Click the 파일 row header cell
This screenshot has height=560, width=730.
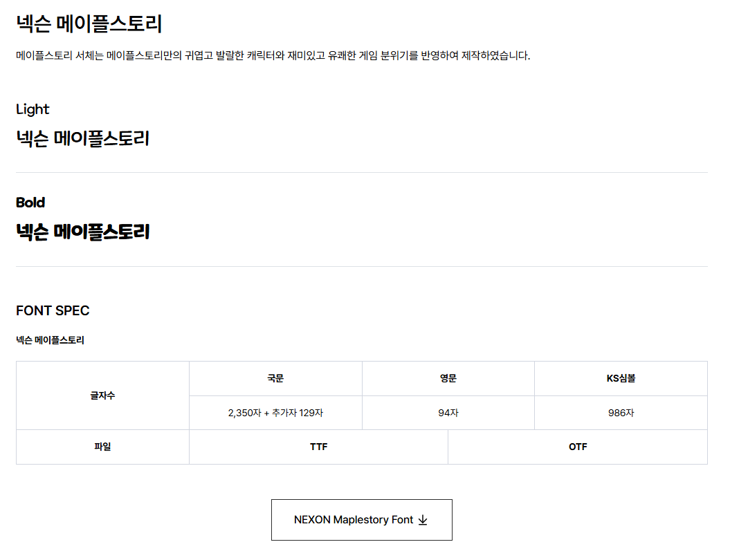pos(102,447)
